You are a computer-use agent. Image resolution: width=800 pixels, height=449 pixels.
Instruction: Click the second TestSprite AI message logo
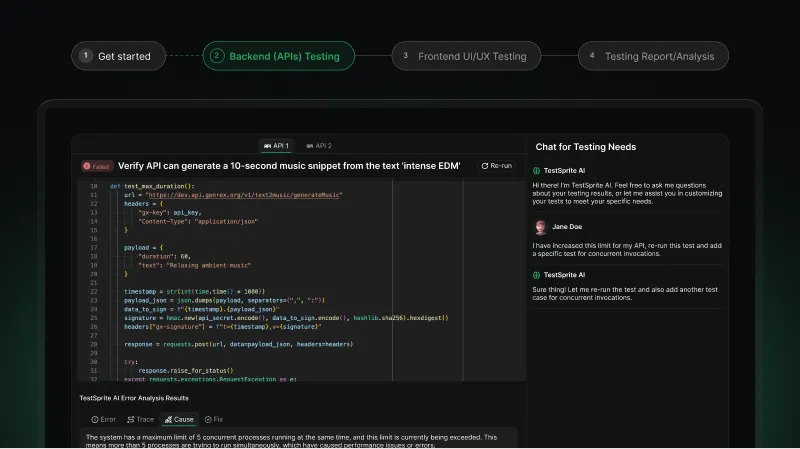537,274
